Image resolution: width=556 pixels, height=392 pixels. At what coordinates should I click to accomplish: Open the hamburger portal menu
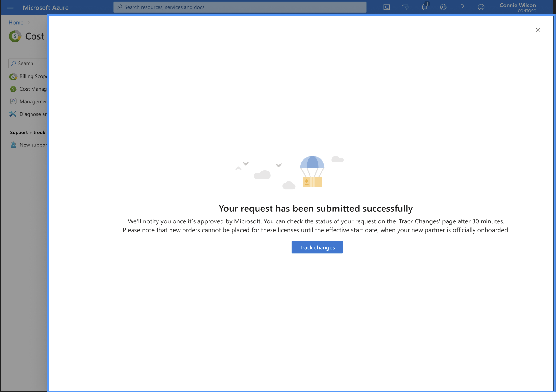(10, 7)
